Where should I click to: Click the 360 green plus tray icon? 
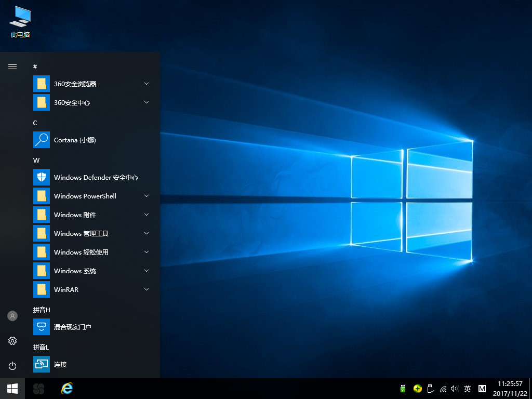418,389
